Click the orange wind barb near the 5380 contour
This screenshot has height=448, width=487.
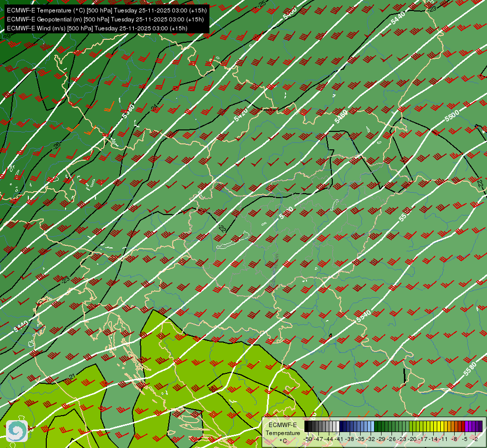[109, 107]
